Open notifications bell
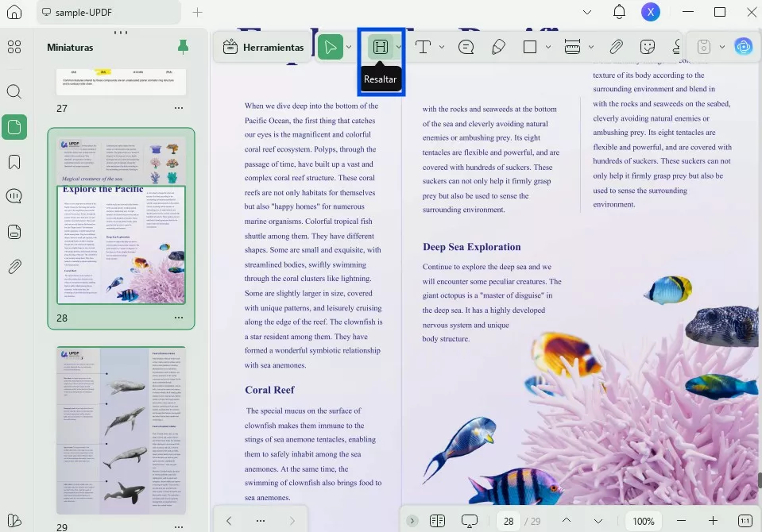Screen dimensions: 762x532 tap(619, 12)
